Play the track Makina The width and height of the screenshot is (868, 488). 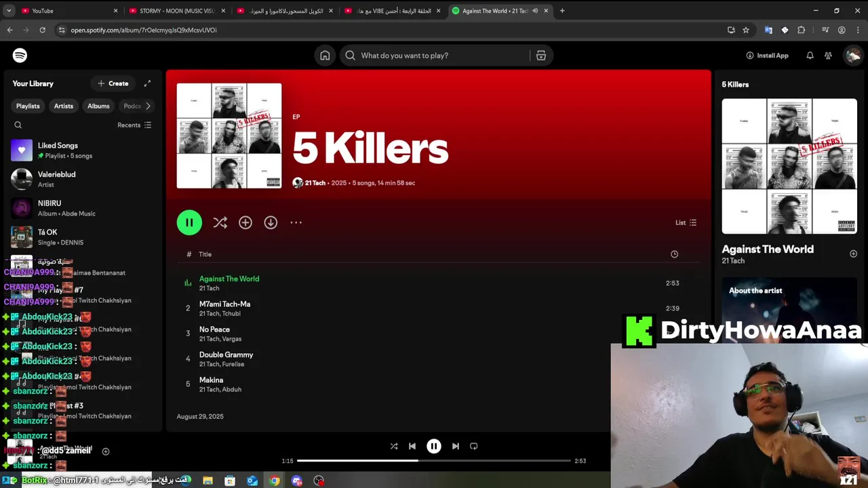[188, 384]
